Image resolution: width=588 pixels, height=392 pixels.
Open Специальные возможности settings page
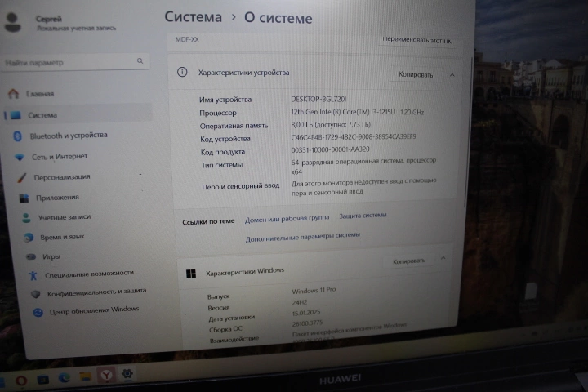pyautogui.click(x=89, y=274)
